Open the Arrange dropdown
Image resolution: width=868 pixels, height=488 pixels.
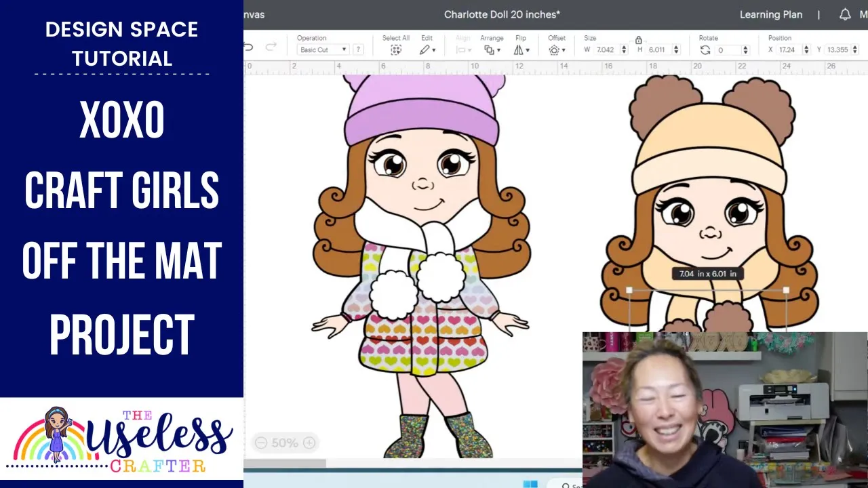click(492, 50)
